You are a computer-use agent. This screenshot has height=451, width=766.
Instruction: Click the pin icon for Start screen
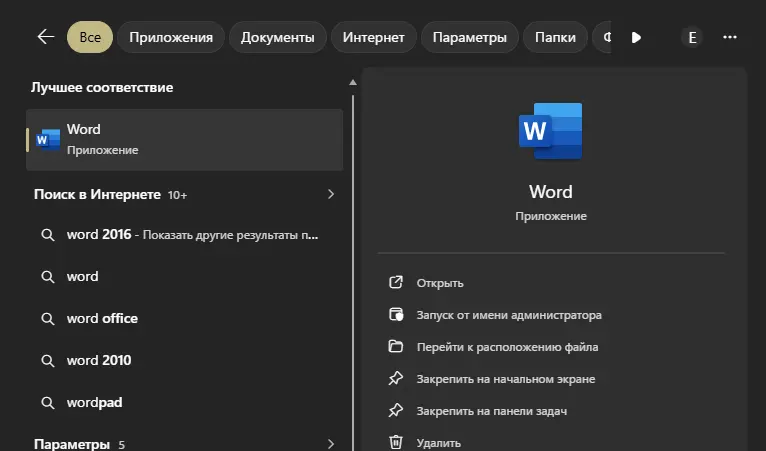coord(396,379)
